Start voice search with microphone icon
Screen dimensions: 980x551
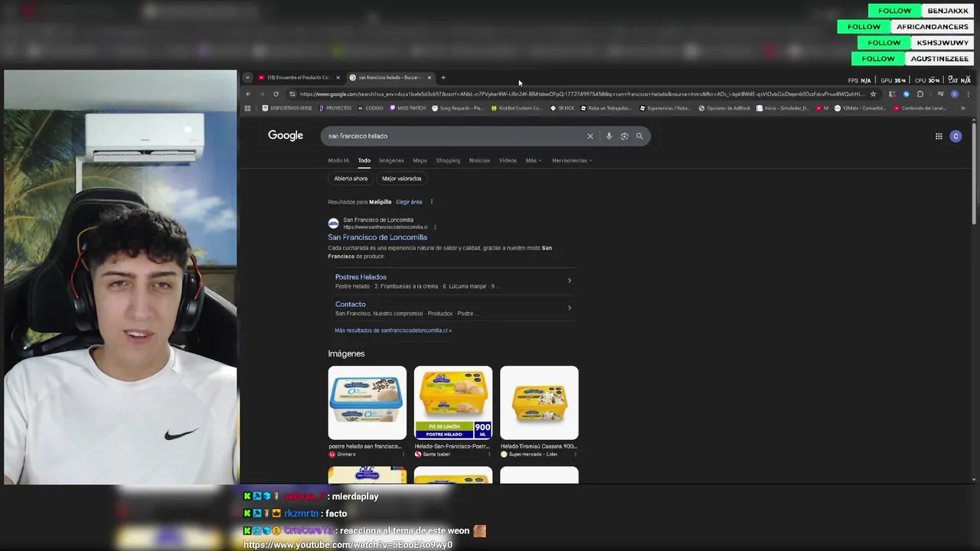[609, 136]
